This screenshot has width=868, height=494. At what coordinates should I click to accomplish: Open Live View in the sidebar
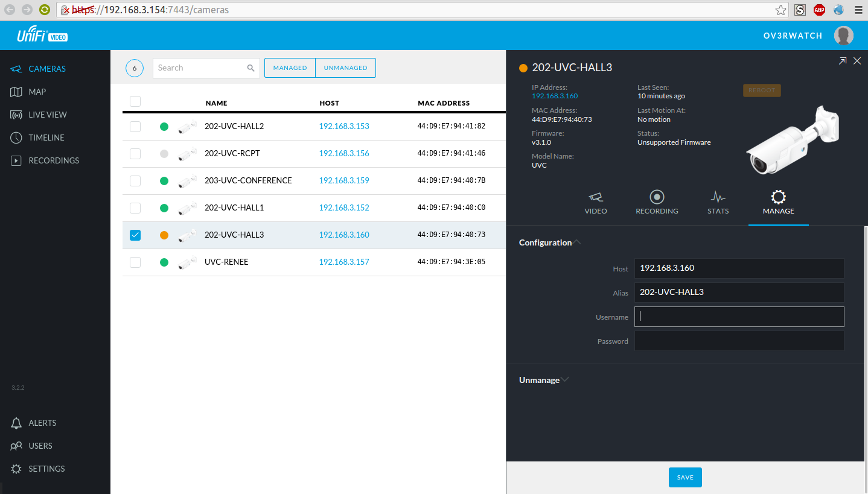[47, 115]
